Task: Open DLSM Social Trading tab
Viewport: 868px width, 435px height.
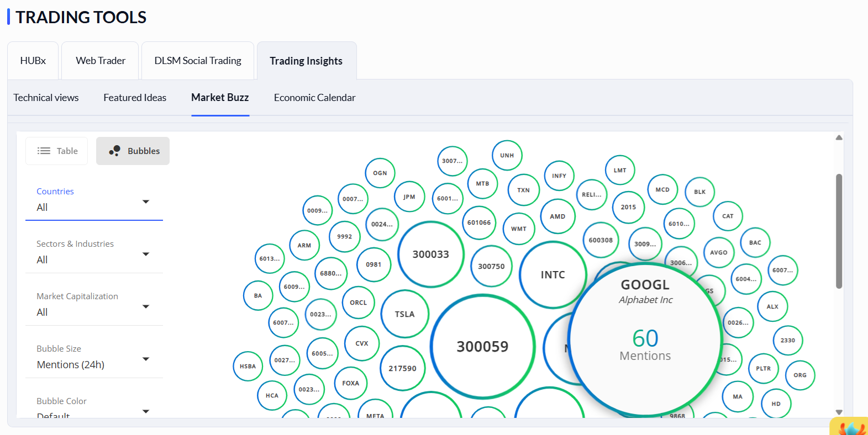Action: tap(198, 61)
